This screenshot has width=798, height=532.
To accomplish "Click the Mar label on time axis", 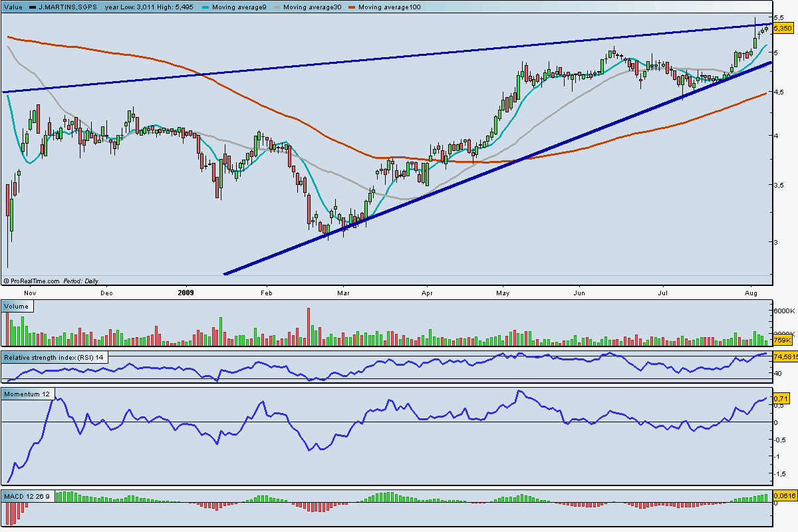I will pos(343,292).
